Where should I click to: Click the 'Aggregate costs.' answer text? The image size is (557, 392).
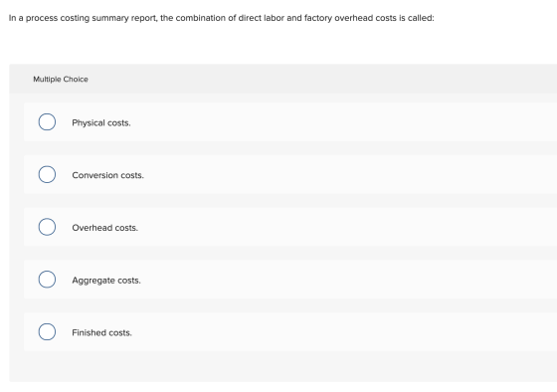tap(106, 281)
